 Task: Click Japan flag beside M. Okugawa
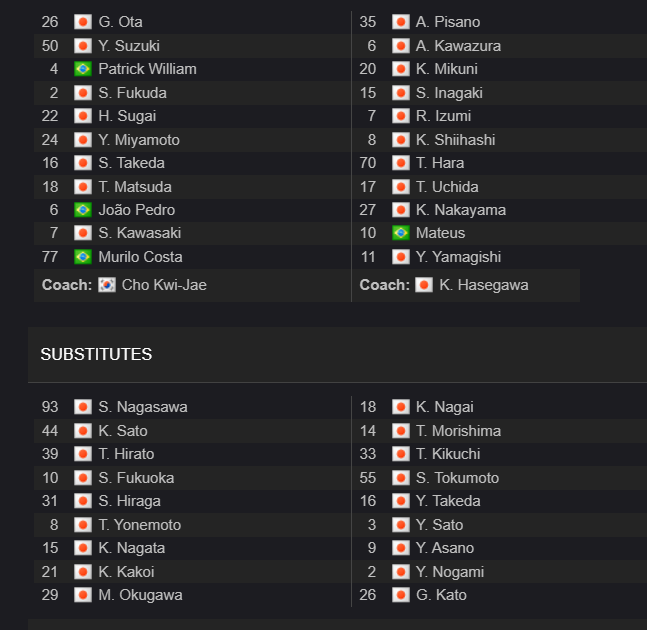(83, 595)
